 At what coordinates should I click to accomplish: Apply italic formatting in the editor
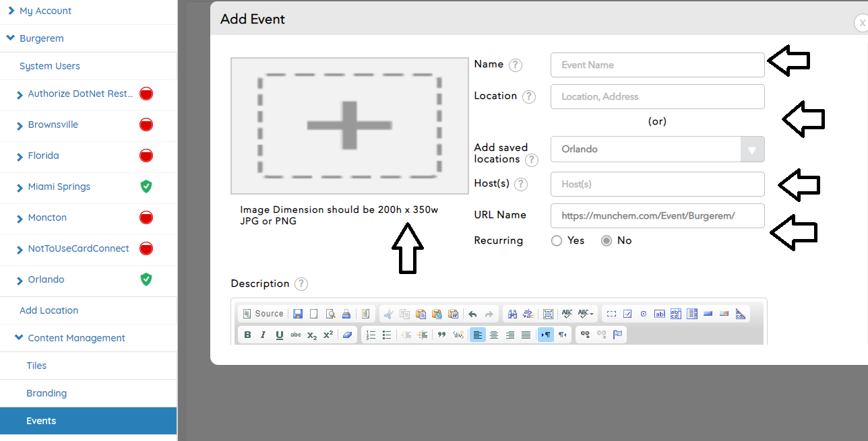point(263,335)
